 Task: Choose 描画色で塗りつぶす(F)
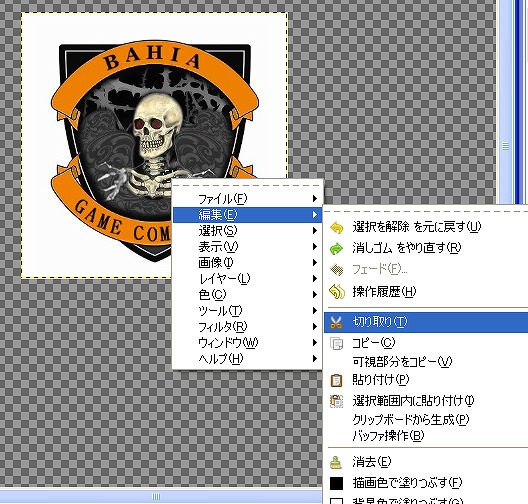[426, 483]
